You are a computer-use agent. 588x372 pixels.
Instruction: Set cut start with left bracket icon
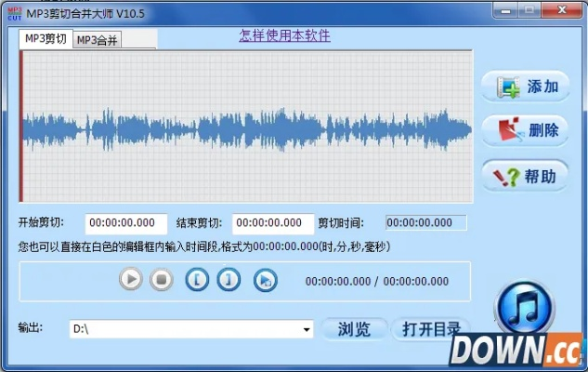197,279
